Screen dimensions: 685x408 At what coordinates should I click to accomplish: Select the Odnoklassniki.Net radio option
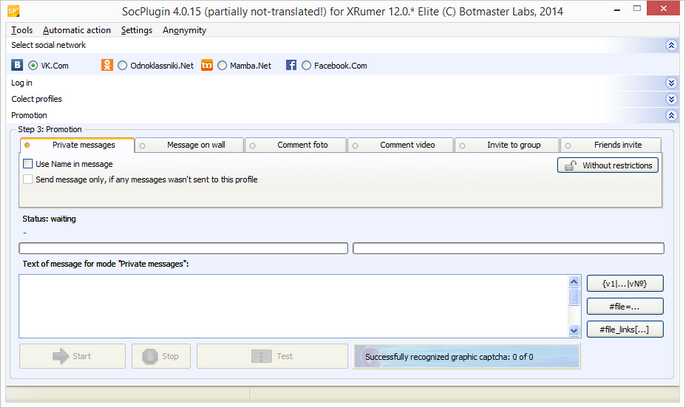click(122, 66)
